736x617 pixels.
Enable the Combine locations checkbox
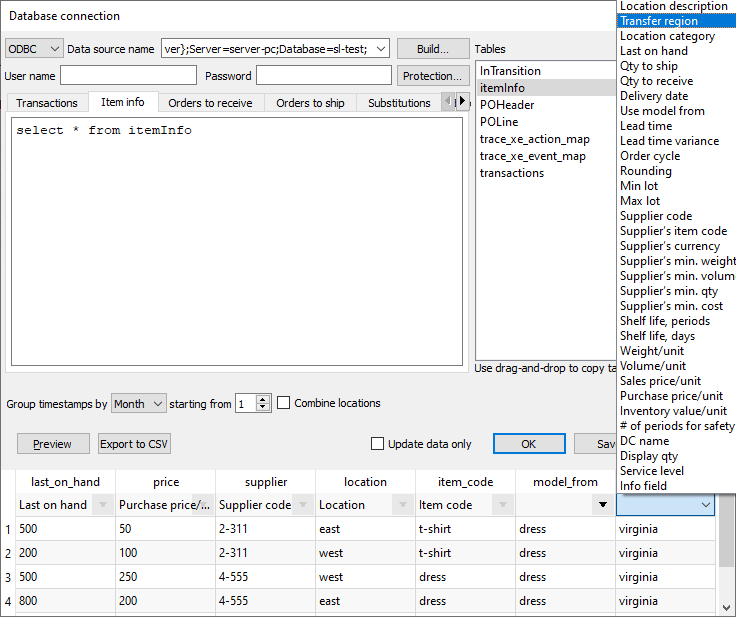coord(284,403)
